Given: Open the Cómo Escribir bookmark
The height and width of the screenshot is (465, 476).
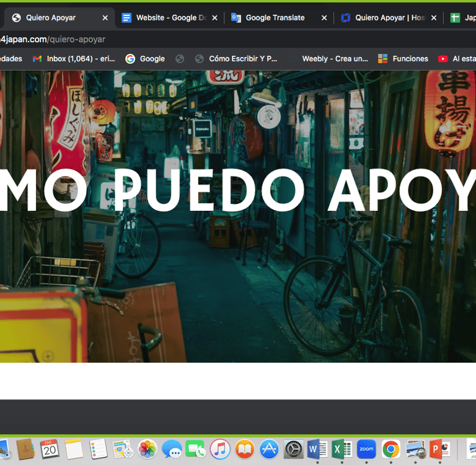Looking at the screenshot, I should [x=236, y=59].
